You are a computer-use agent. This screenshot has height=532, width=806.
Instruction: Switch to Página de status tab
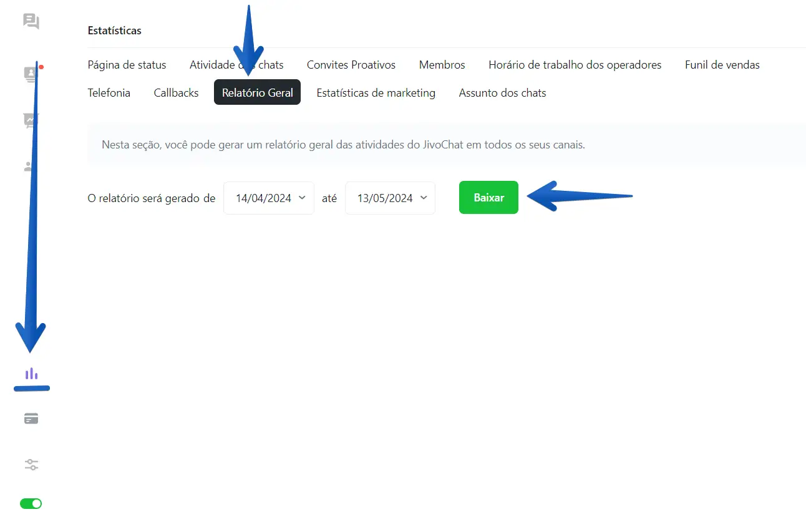pos(127,65)
